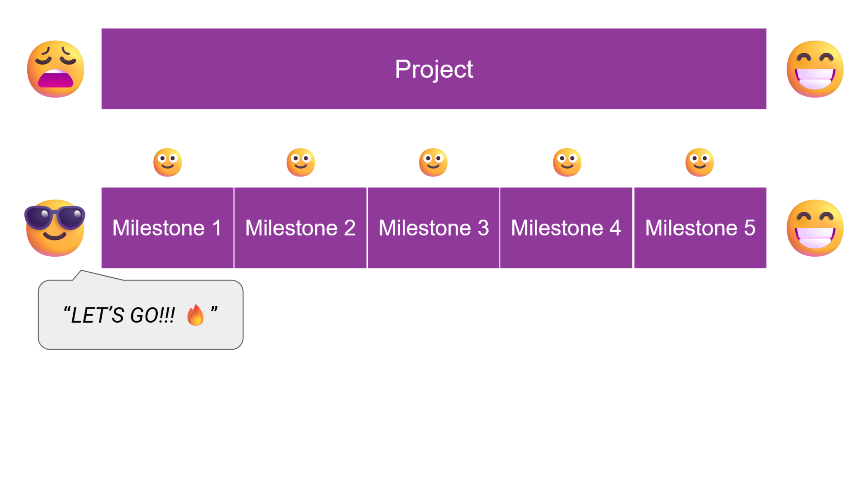Click the Milestone 5 box
The height and width of the screenshot is (488, 868).
pos(700,228)
